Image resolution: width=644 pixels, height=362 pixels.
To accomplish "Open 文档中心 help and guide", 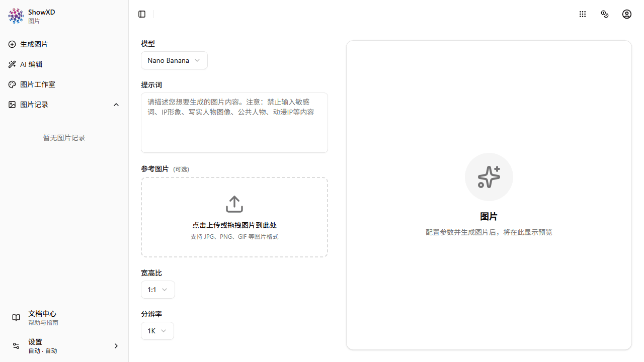I will coord(42,317).
